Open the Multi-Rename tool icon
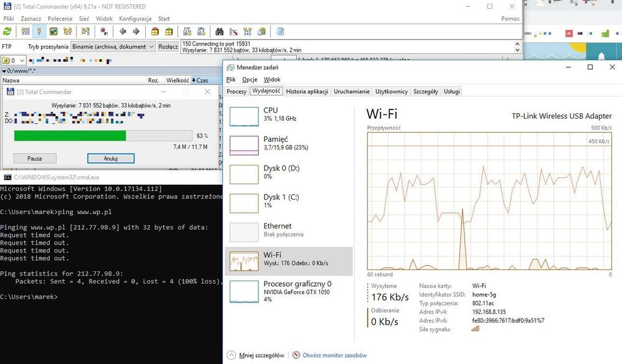Screen dimensions: 622x364 [233, 31]
